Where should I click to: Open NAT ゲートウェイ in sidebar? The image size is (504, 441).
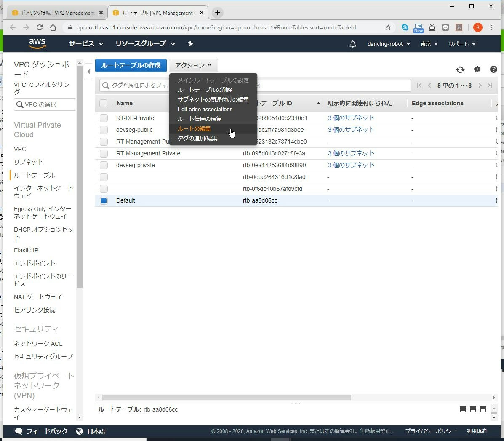coord(38,297)
